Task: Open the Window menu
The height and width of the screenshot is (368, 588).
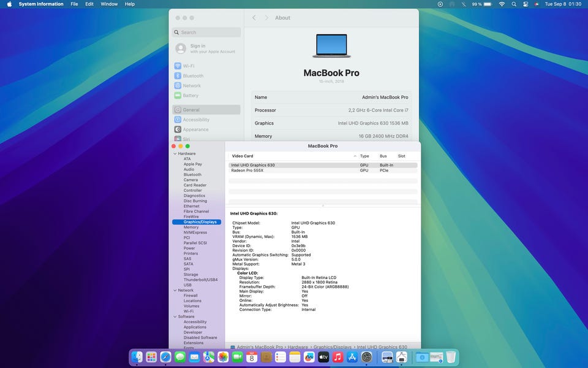Action: point(109,4)
